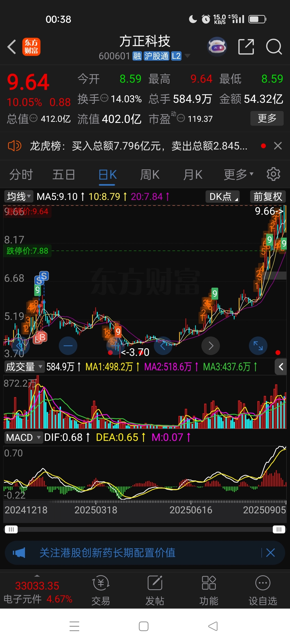Switch to the 分时 tab
The height and width of the screenshot is (644, 290).
(21, 175)
